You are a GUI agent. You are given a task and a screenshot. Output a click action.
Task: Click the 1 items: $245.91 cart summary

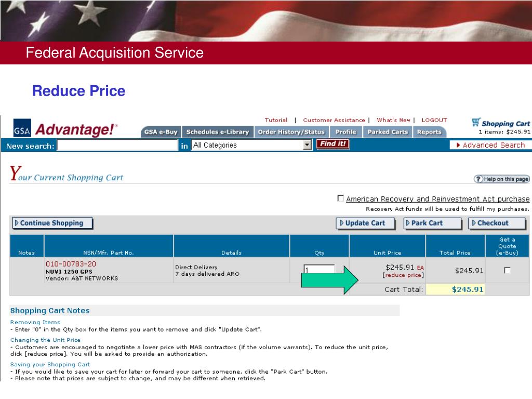pyautogui.click(x=504, y=132)
